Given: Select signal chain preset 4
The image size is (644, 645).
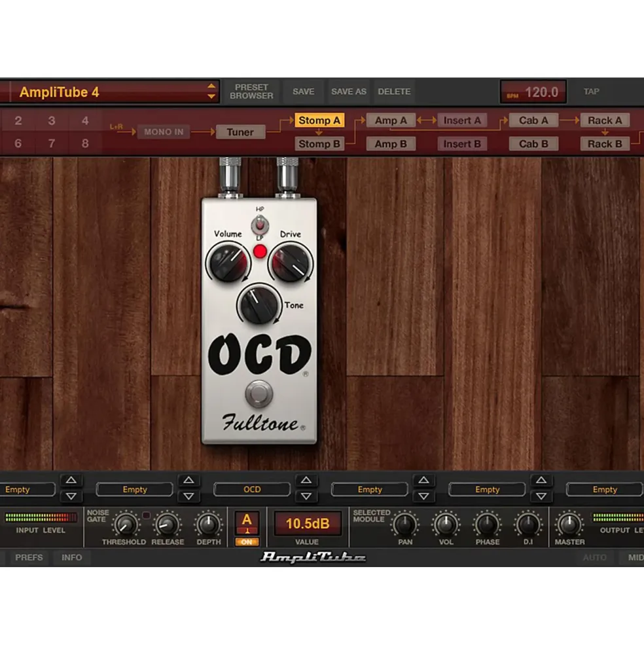Looking at the screenshot, I should [x=85, y=120].
